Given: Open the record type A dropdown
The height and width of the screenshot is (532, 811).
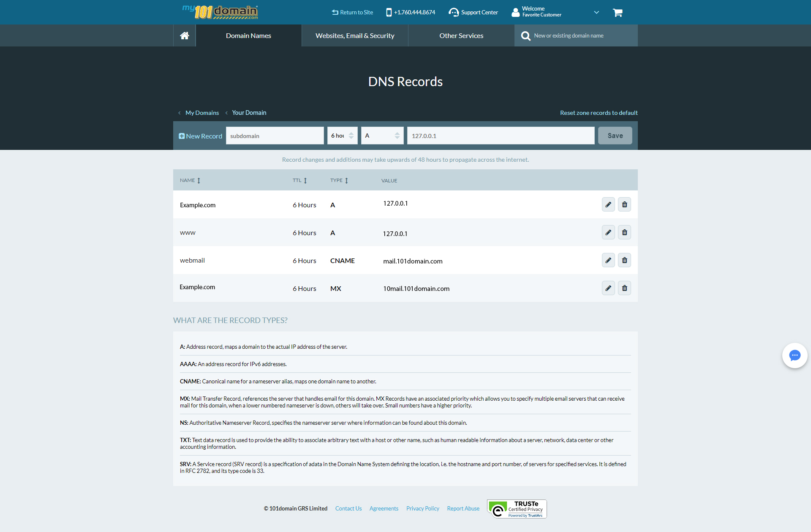Looking at the screenshot, I should click(x=382, y=136).
